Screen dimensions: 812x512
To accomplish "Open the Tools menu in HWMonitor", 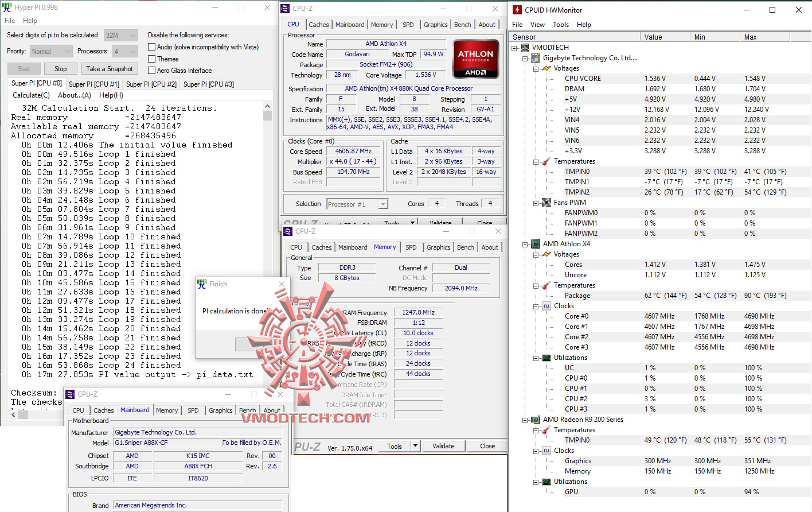I will coord(561,25).
